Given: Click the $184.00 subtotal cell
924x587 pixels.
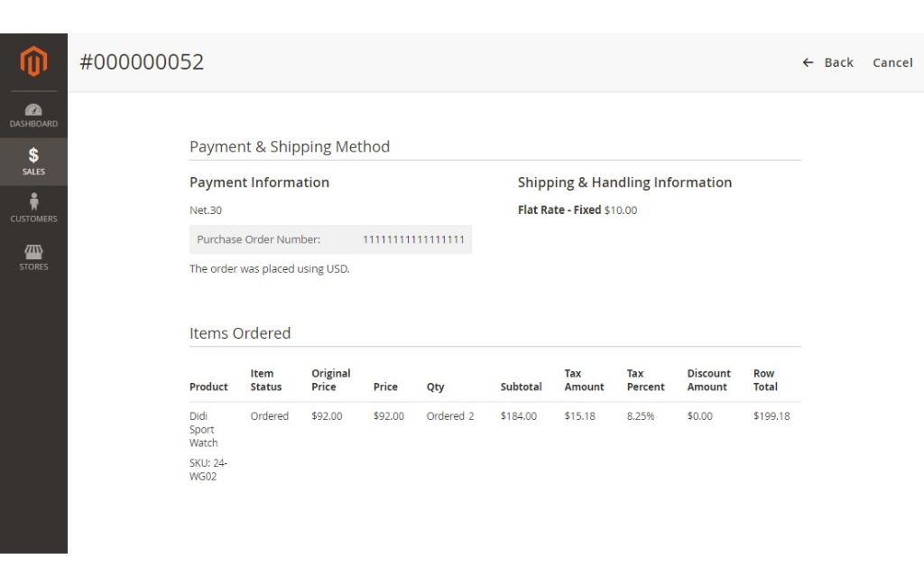Looking at the screenshot, I should point(519,416).
